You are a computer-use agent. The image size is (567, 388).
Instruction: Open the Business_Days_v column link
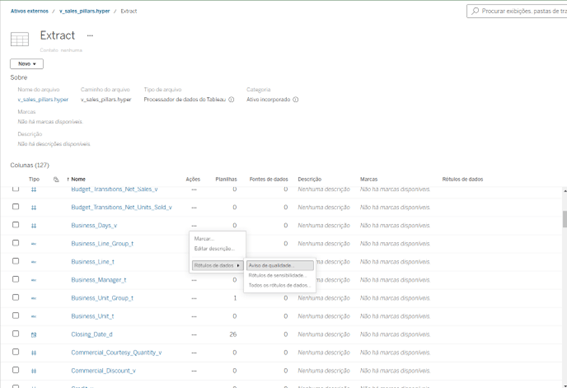tap(94, 226)
